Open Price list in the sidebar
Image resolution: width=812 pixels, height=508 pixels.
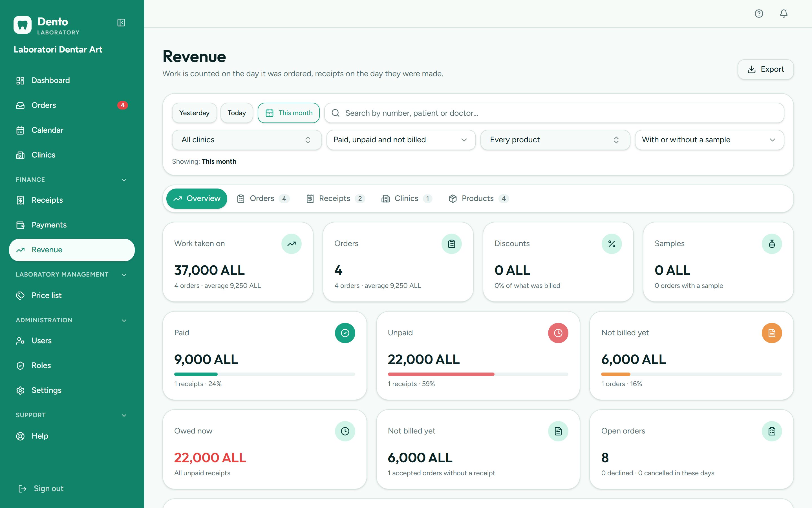coord(72,296)
